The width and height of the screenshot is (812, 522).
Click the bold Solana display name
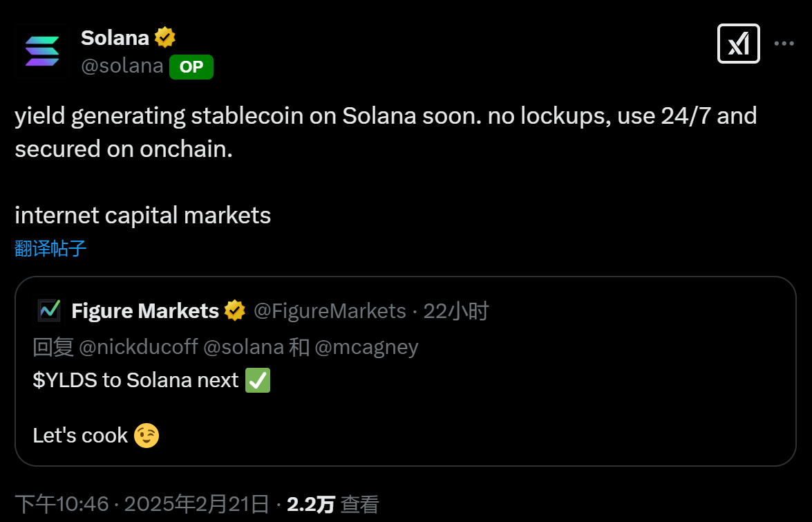[115, 37]
